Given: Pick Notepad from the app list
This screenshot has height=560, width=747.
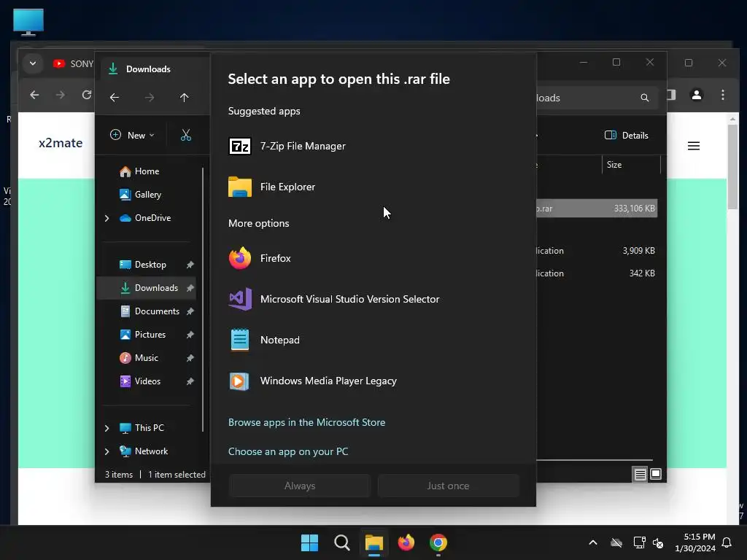Looking at the screenshot, I should (x=373, y=340).
